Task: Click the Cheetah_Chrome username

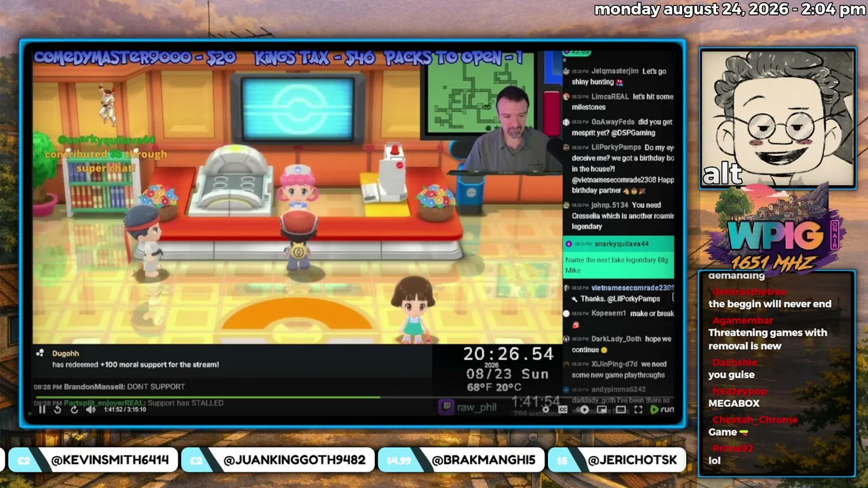Action: (755, 420)
